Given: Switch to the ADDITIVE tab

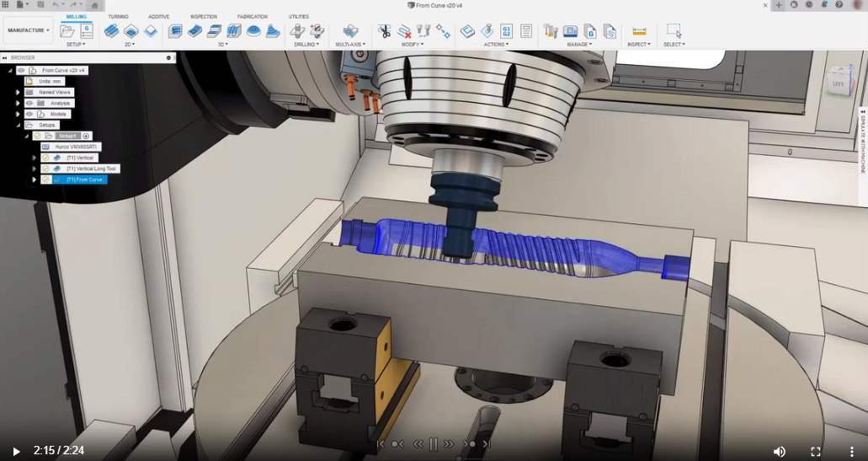Looking at the screenshot, I should (158, 17).
